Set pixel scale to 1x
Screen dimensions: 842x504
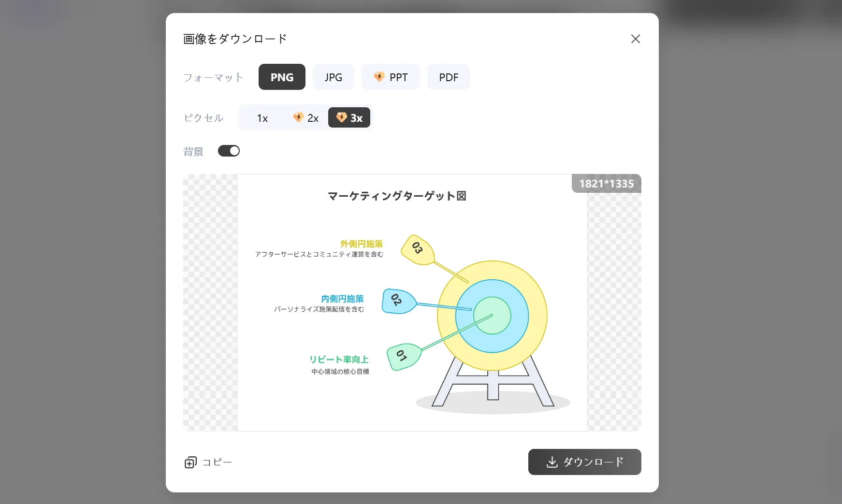point(262,118)
